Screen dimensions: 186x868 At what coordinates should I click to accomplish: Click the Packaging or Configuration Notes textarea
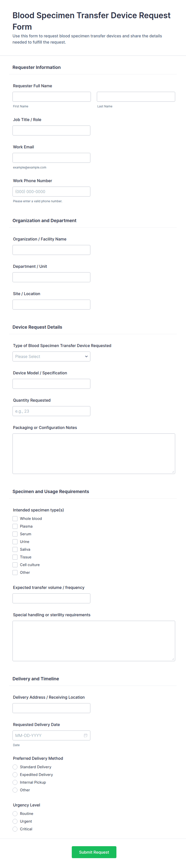coord(94,453)
